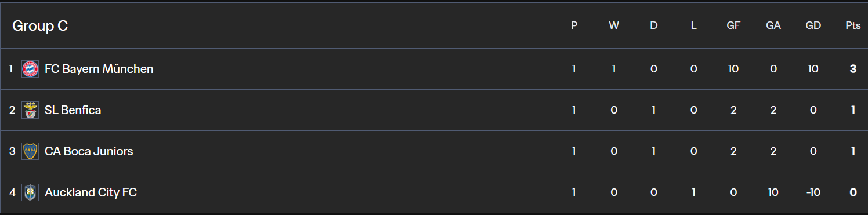Viewport: 868px width, 215px height.
Task: Open Auckland City FC team name
Action: 91,192
